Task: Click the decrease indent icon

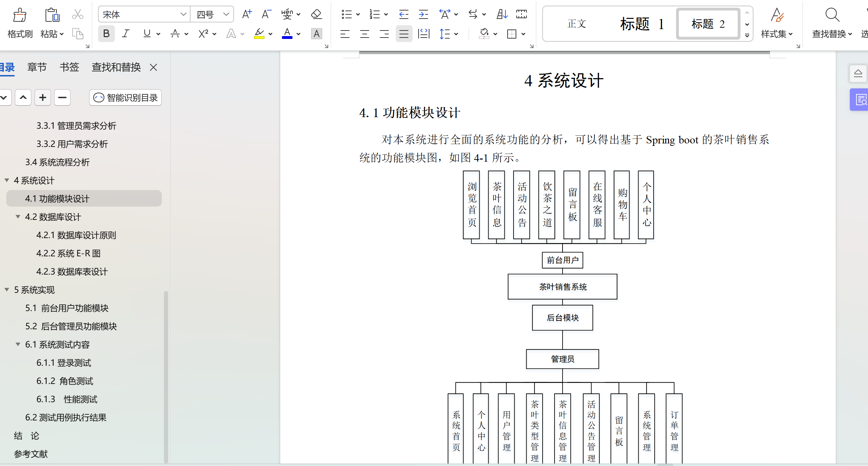Action: point(404,14)
